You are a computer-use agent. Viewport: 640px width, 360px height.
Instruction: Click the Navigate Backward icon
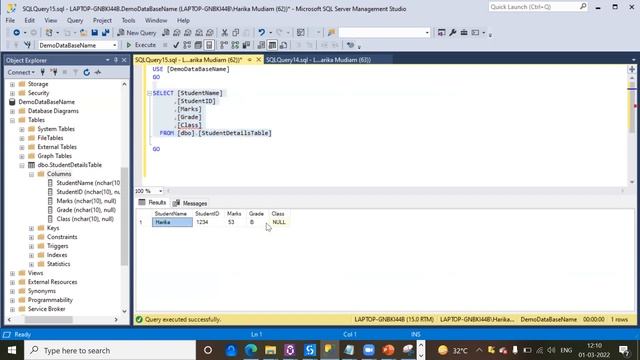coord(16,33)
